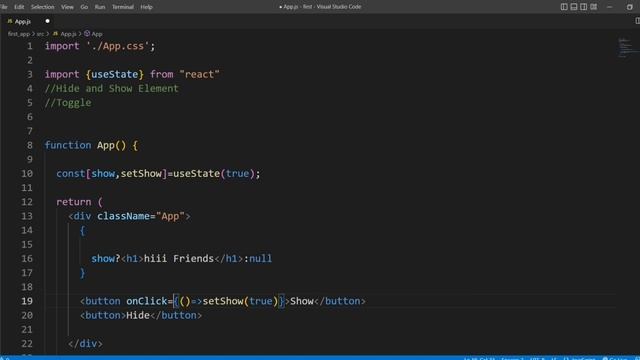Select the App.js editor tab

[x=28, y=21]
